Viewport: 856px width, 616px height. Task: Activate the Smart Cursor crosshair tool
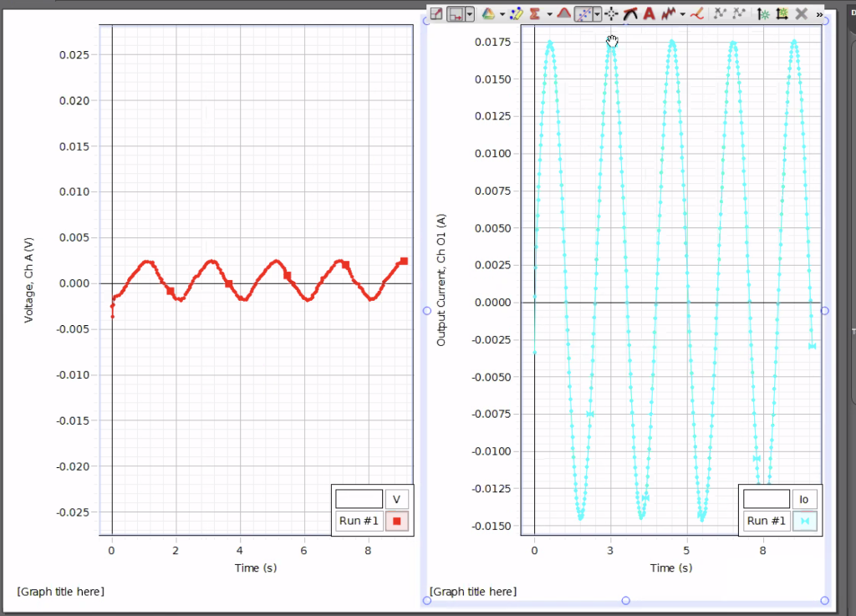[x=612, y=13]
